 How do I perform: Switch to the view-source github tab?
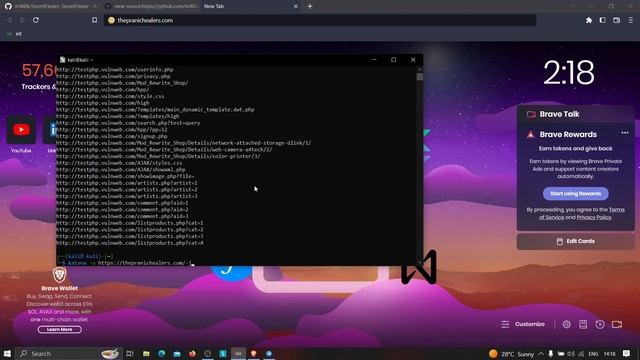tap(151, 6)
